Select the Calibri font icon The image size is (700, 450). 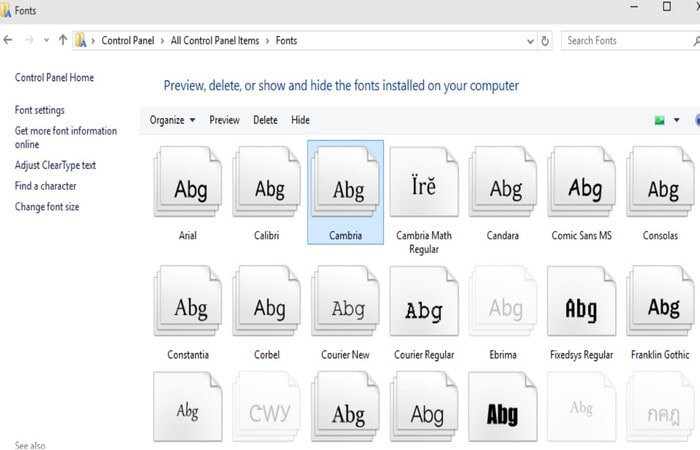tap(267, 182)
